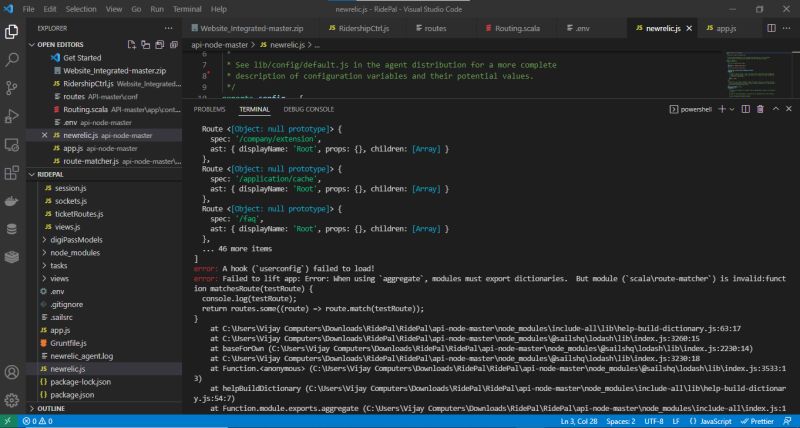Image resolution: width=800 pixels, height=428 pixels.
Task: Click UTF-8 encoding in status bar
Action: click(x=654, y=421)
